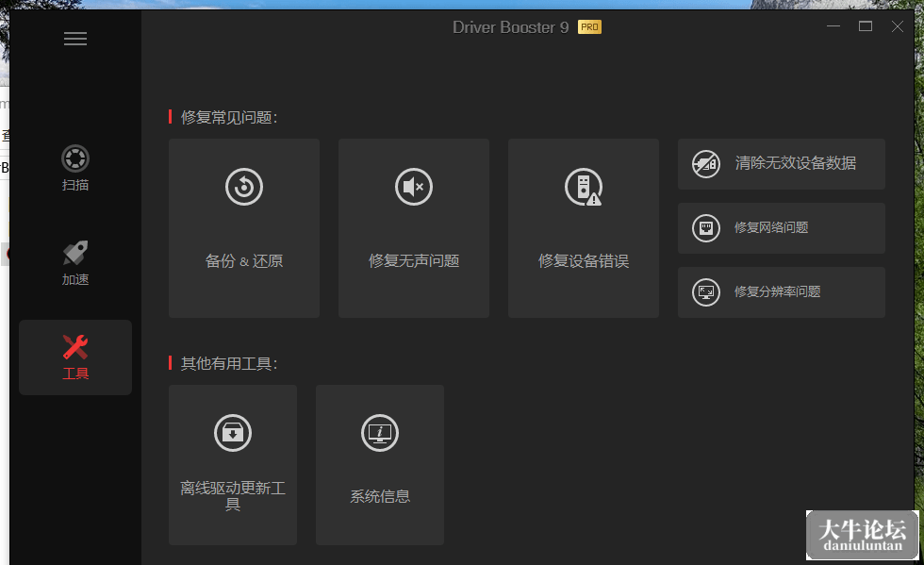Click the Driver Booster 9 title text

tap(510, 27)
